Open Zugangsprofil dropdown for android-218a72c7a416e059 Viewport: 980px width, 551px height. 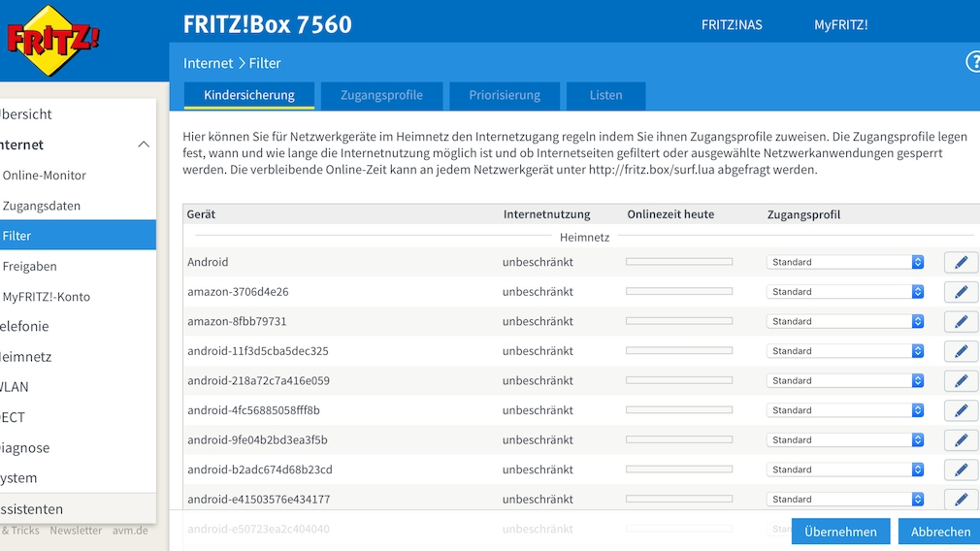click(845, 380)
